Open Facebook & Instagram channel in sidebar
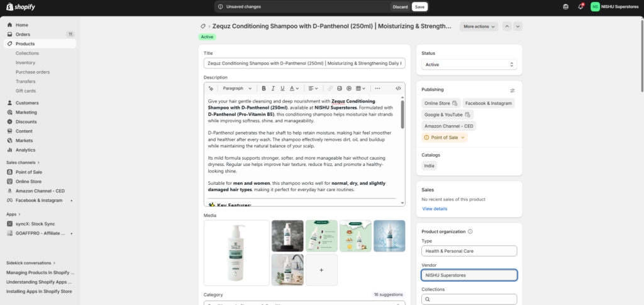Viewport: 644px width, 305px height. coord(39,201)
